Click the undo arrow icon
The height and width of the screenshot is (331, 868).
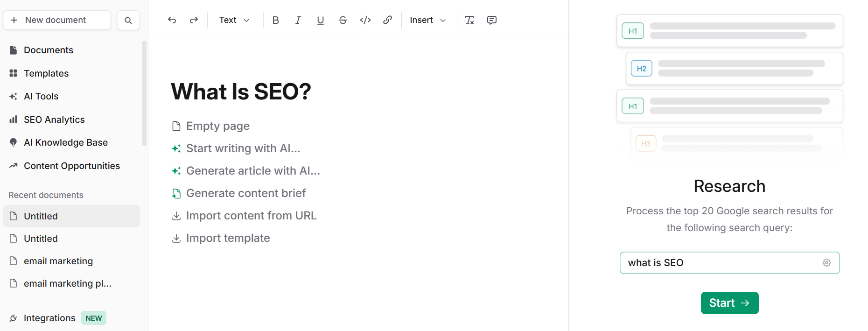click(172, 20)
